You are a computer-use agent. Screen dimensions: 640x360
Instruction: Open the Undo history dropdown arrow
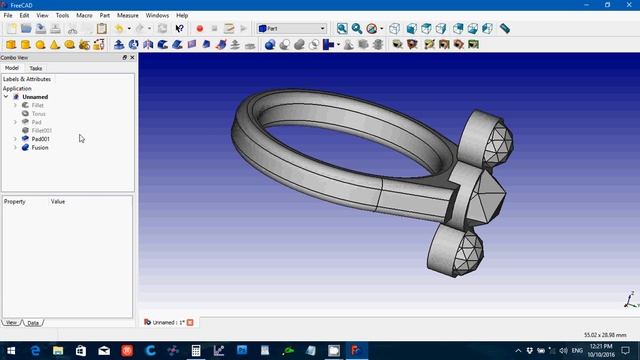(x=129, y=29)
